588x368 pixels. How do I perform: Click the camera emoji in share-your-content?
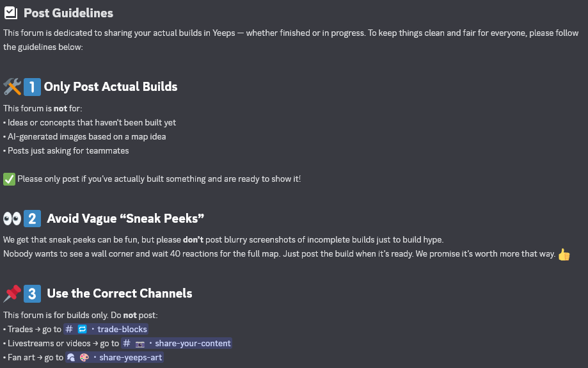140,344
